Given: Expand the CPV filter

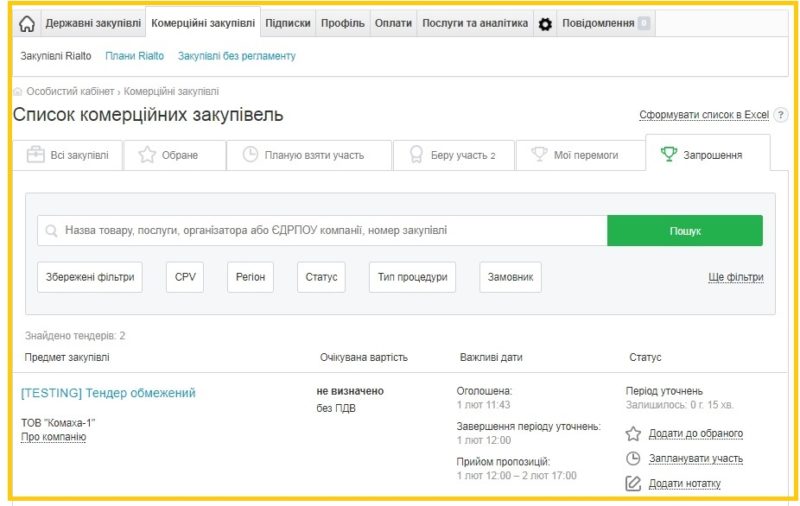Looking at the screenshot, I should click(185, 277).
